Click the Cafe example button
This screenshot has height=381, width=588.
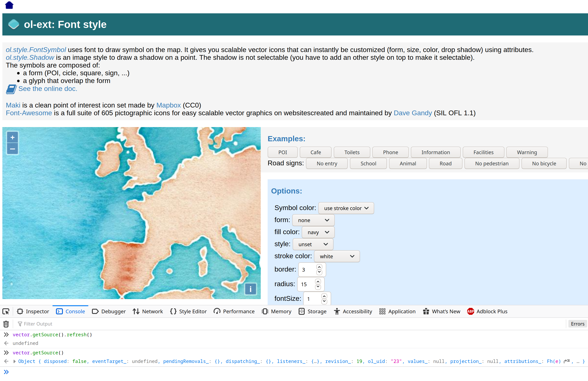click(x=315, y=152)
